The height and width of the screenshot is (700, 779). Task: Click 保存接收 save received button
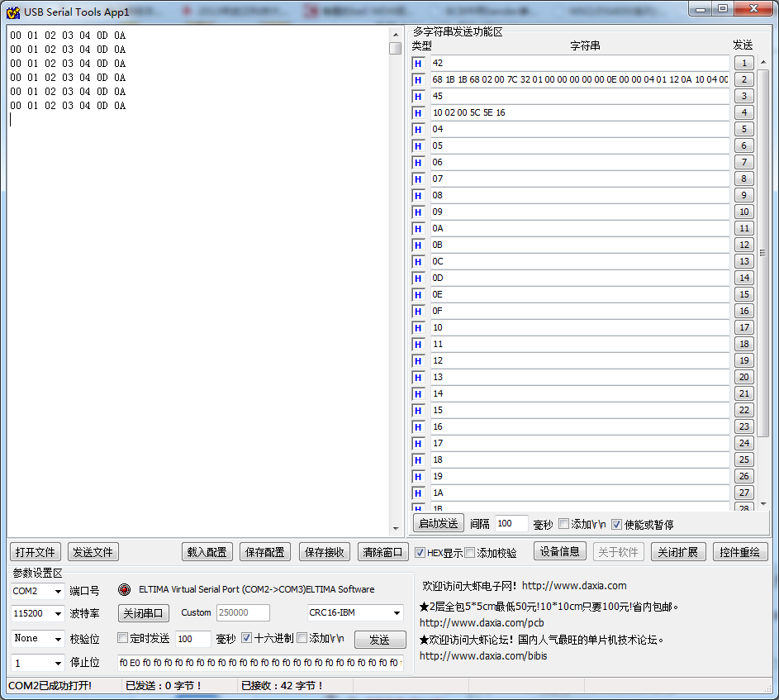(325, 552)
